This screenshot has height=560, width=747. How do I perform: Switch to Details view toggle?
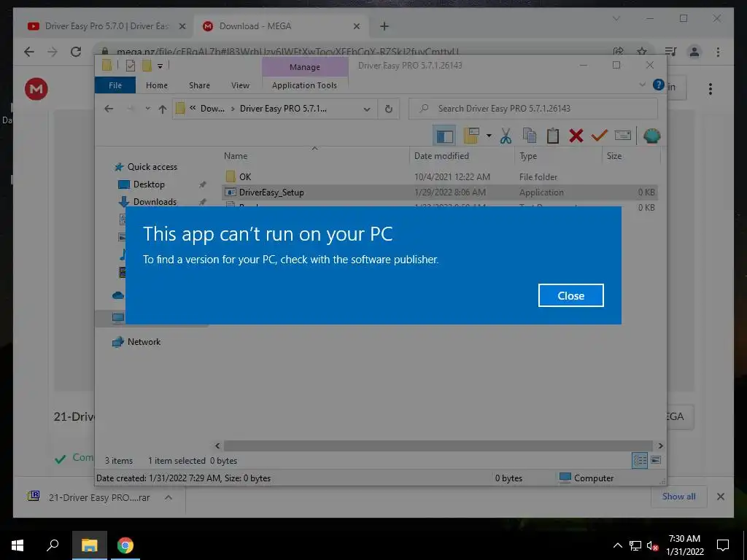click(x=640, y=461)
